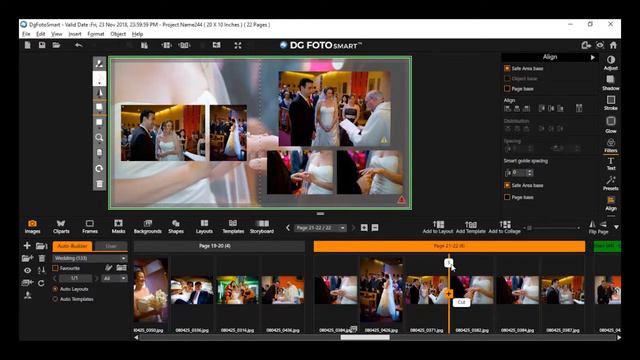640x360 pixels.
Task: Open the Edit menu
Action: (x=40, y=34)
